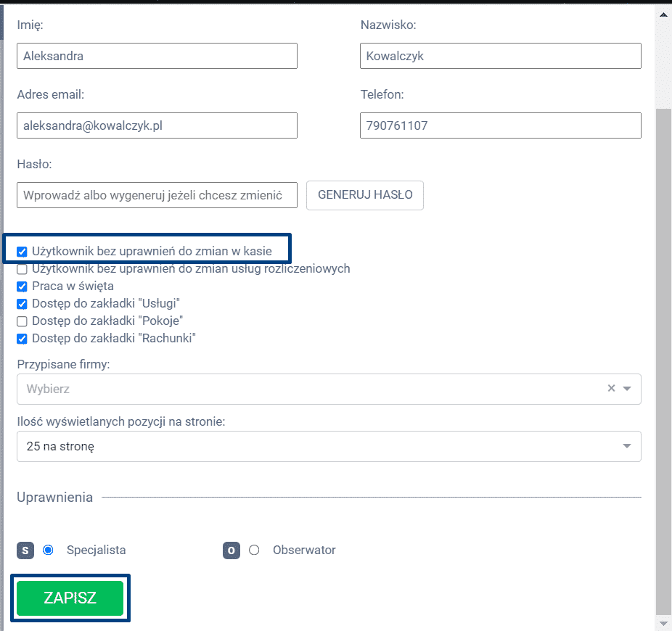Open the Przypisane firmy dropdown arrow
Screen dimensions: 672x631
pos(627,389)
